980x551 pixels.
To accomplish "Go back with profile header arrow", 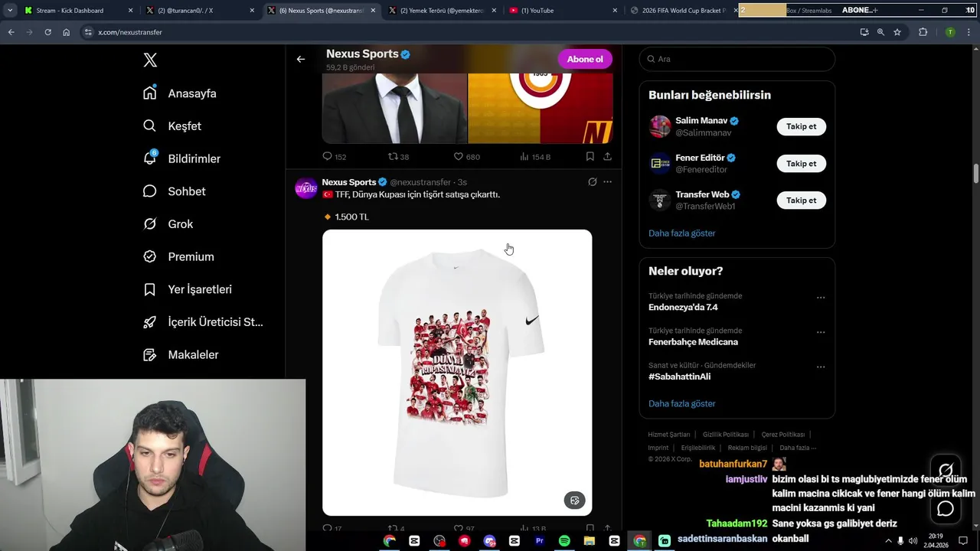I will coord(301,59).
